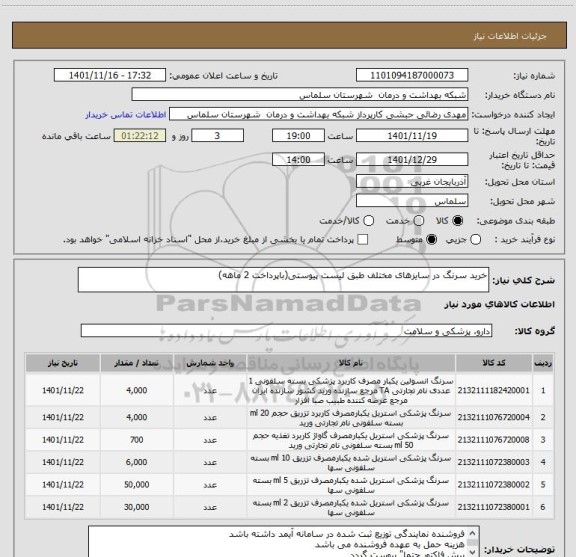Select item code 213211076720004
The height and width of the screenshot is (557, 576).
pos(494,417)
